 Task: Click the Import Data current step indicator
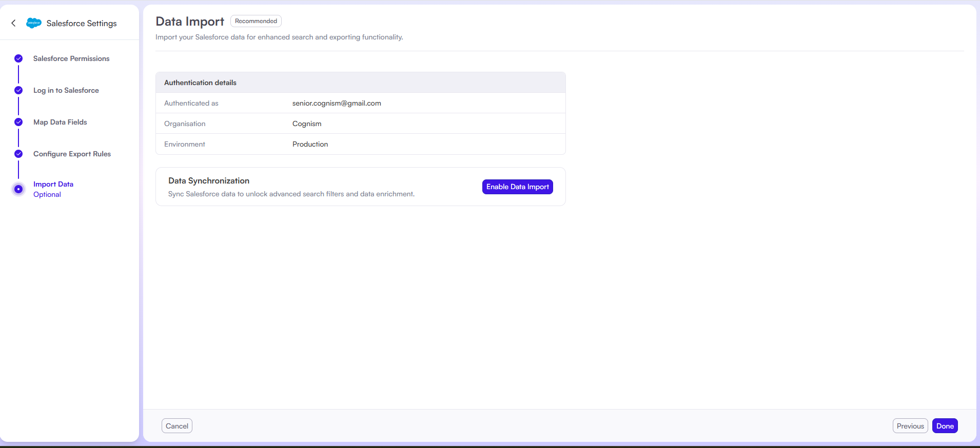click(18, 189)
